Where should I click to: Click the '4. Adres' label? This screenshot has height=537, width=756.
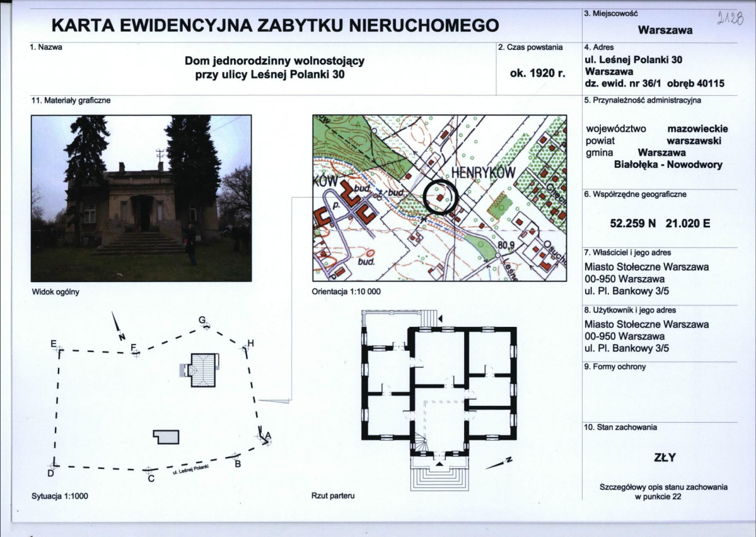point(599,47)
